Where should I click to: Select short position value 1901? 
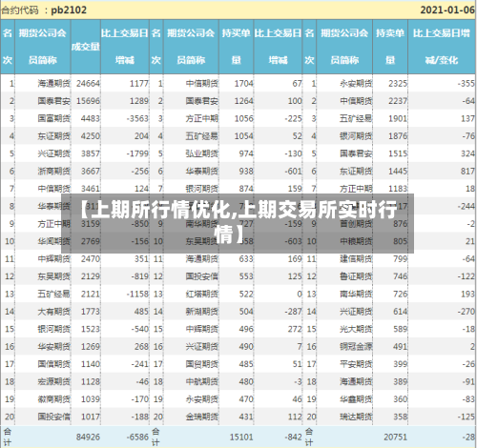pyautogui.click(x=398, y=118)
